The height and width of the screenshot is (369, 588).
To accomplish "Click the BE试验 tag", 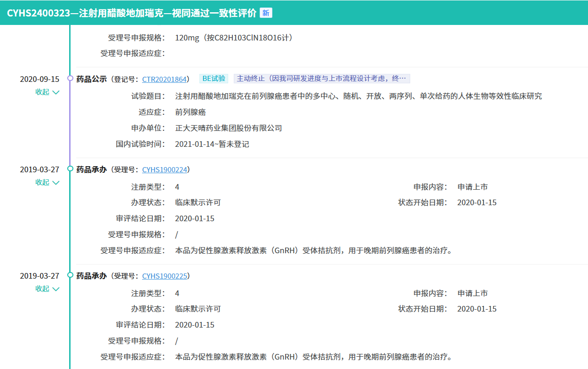I will coord(214,79).
